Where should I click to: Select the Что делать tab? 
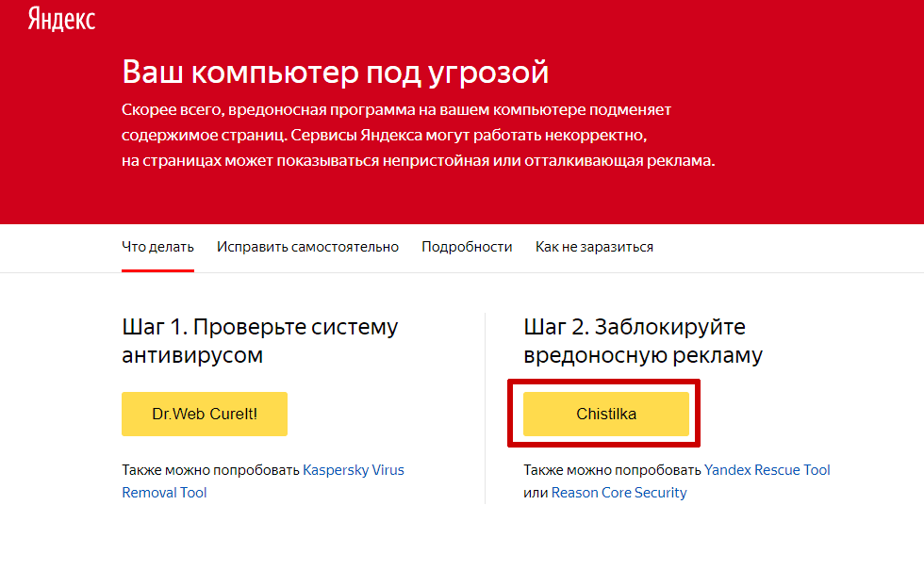tap(158, 247)
